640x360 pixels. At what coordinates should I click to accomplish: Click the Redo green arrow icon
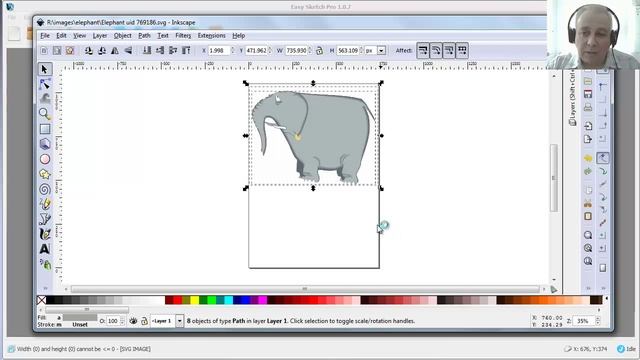pos(588,171)
